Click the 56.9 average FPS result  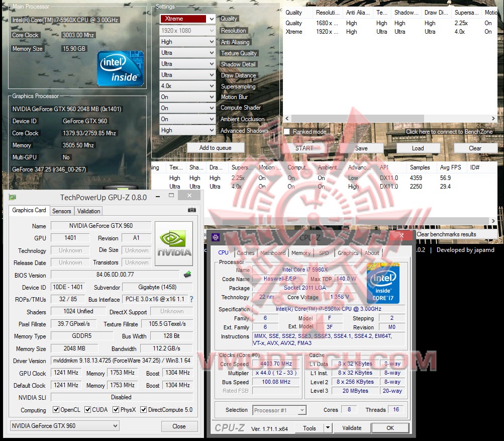(445, 178)
